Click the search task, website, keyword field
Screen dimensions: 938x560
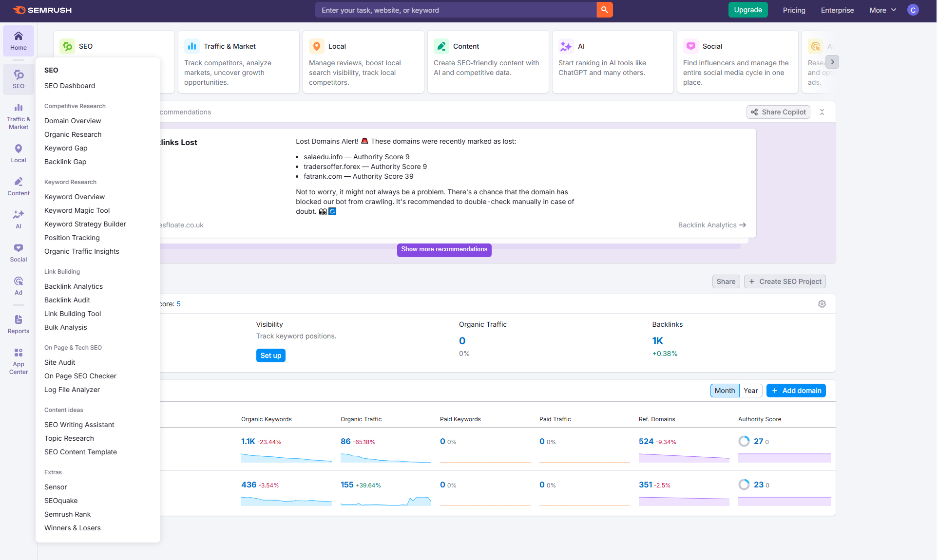coord(456,10)
